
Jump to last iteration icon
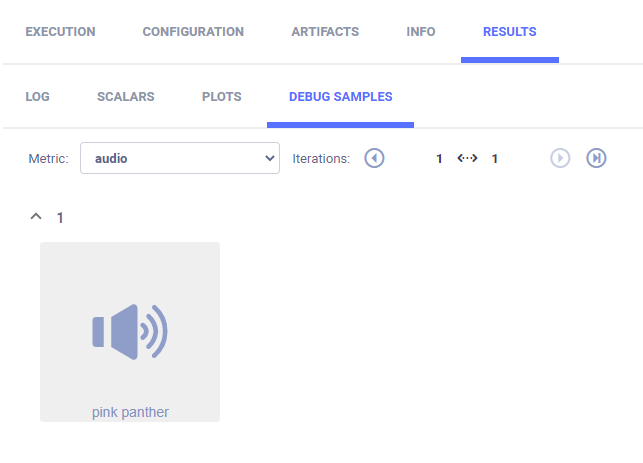(596, 158)
